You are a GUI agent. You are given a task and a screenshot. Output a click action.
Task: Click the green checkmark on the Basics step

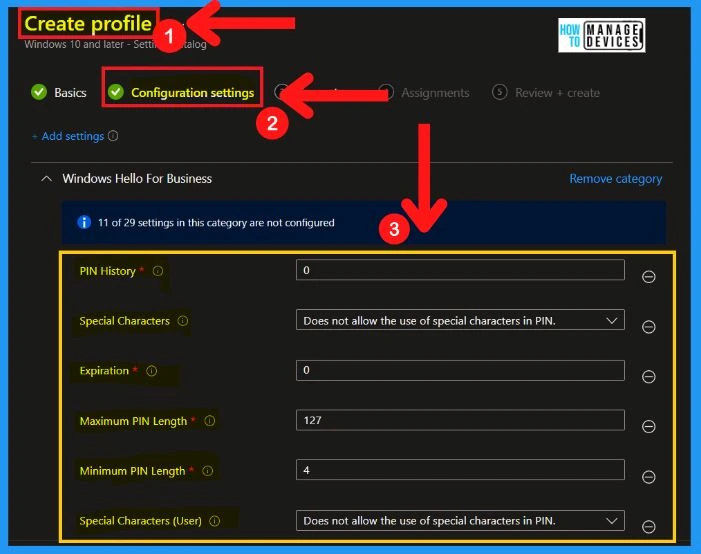tap(39, 92)
